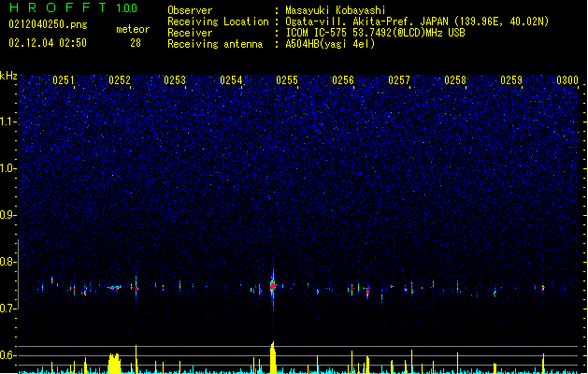Click the 0256 time marker
The height and width of the screenshot is (374, 588).
coord(343,80)
